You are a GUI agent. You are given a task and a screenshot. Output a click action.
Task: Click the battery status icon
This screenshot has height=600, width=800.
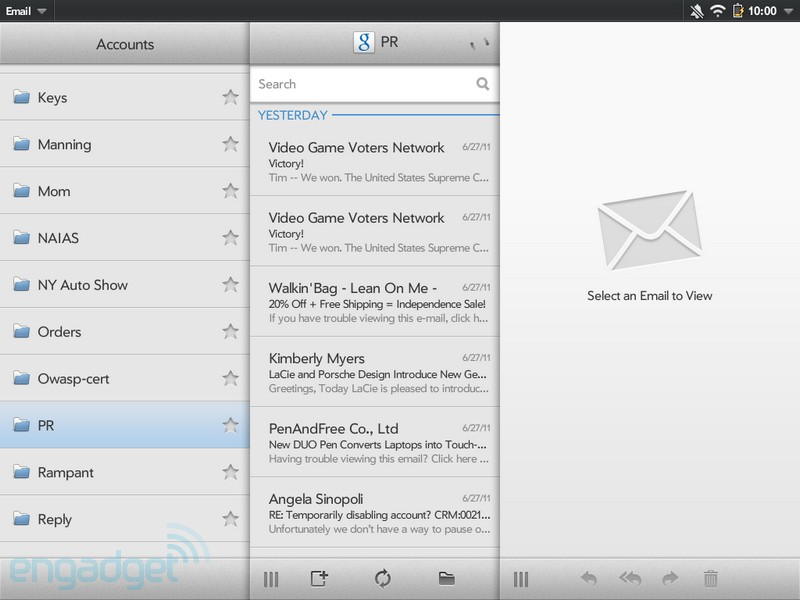coord(738,11)
